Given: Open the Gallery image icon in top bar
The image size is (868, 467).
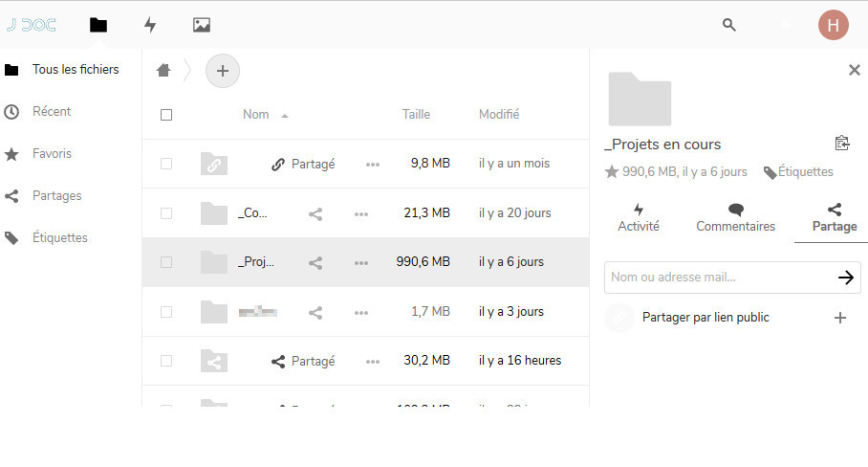Looking at the screenshot, I should 202,25.
